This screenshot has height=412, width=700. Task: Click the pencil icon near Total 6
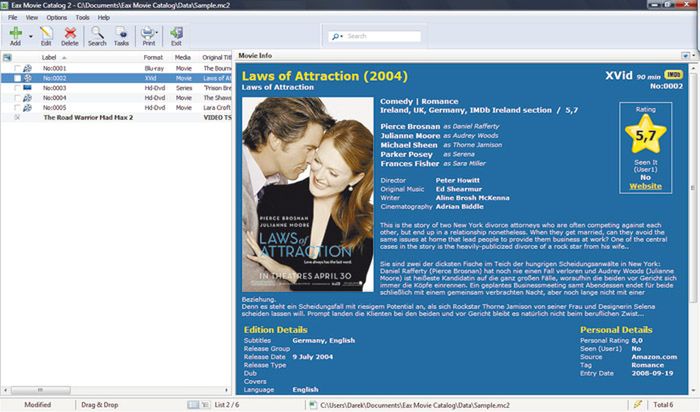coord(638,404)
